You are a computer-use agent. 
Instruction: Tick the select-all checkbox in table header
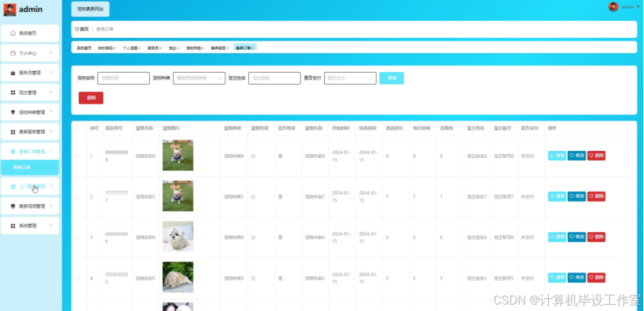pos(77,128)
